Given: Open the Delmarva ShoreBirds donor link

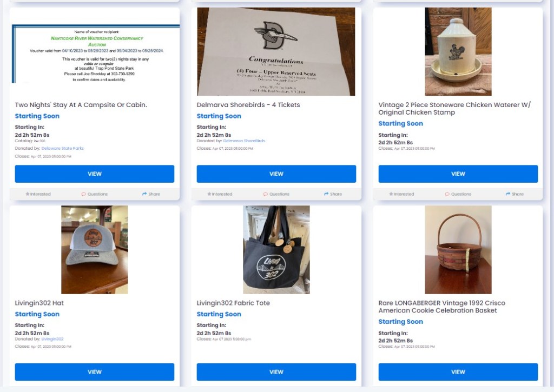Looking at the screenshot, I should [x=244, y=141].
